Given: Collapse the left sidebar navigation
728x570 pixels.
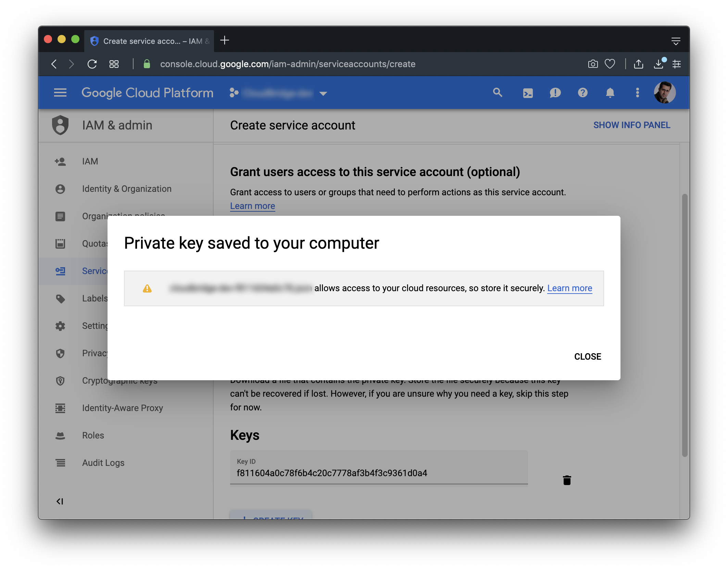Looking at the screenshot, I should (60, 501).
